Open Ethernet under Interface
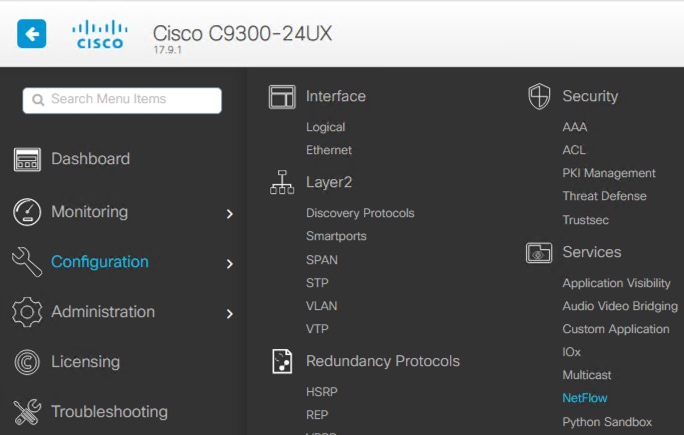 (x=329, y=150)
